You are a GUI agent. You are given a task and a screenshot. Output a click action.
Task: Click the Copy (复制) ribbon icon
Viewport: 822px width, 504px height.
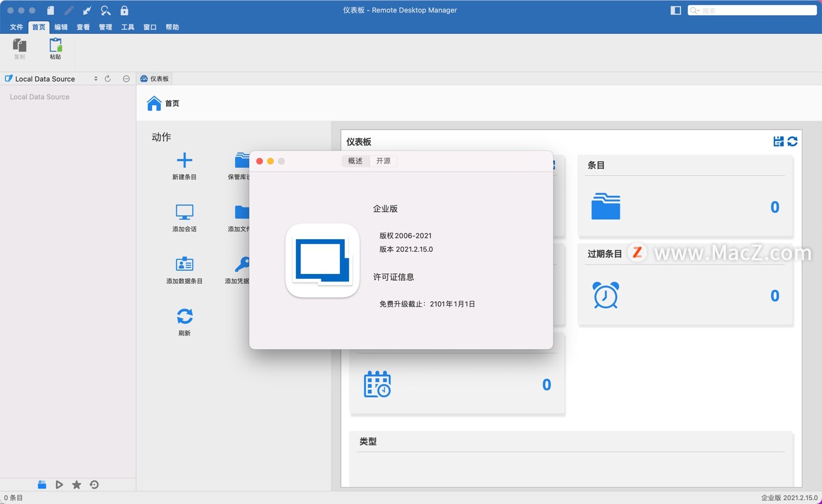pyautogui.click(x=20, y=46)
